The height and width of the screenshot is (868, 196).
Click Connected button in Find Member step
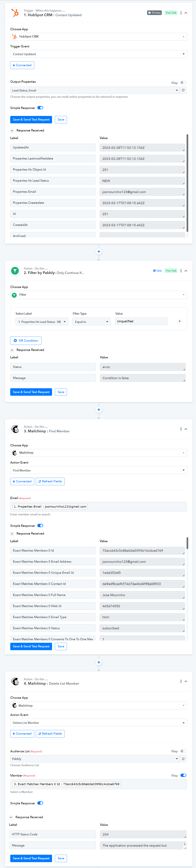(22, 482)
